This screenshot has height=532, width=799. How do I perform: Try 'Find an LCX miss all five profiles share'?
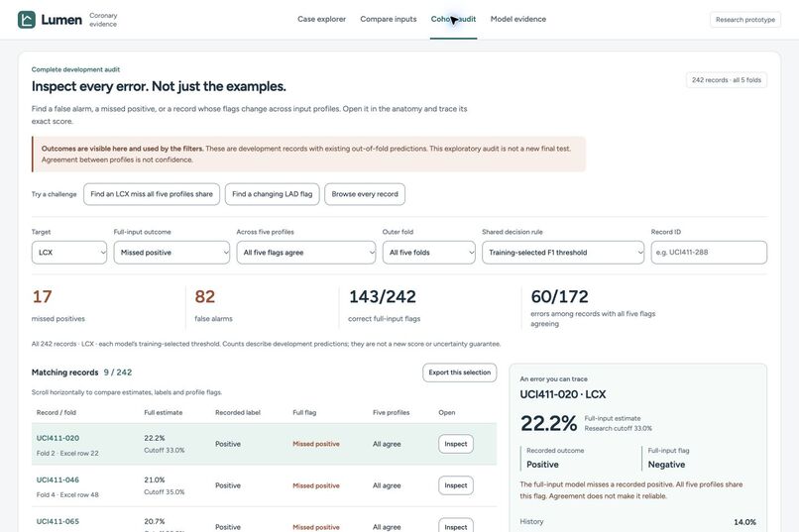coord(152,194)
